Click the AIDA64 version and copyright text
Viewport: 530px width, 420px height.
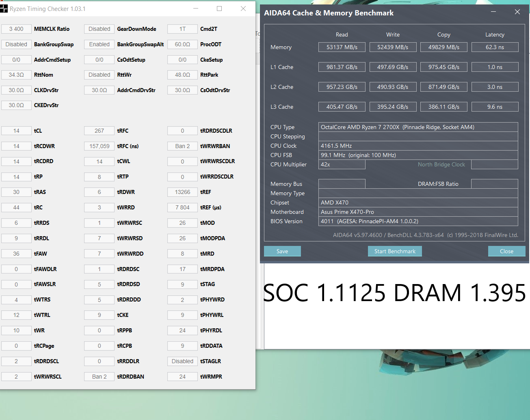[426, 235]
